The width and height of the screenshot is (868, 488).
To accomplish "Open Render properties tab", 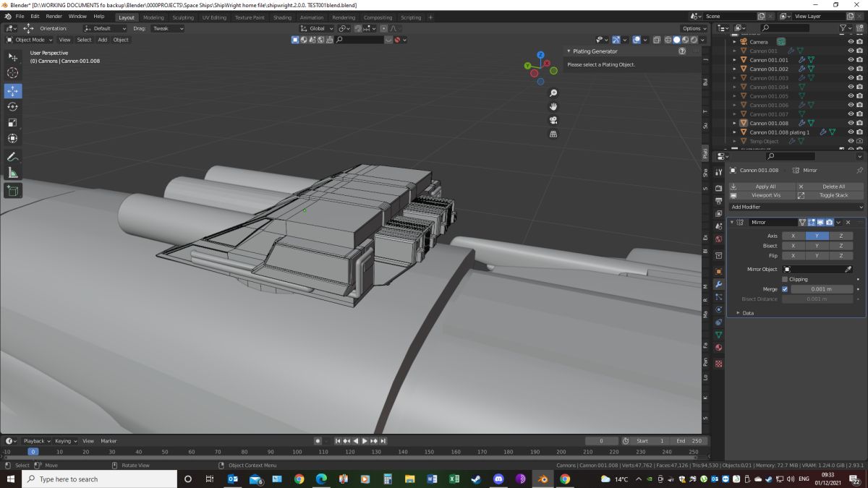I will tap(718, 188).
